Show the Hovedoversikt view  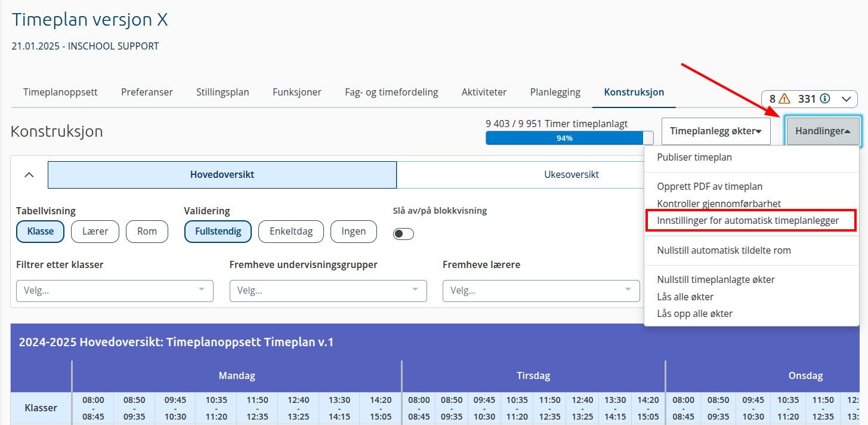point(222,175)
